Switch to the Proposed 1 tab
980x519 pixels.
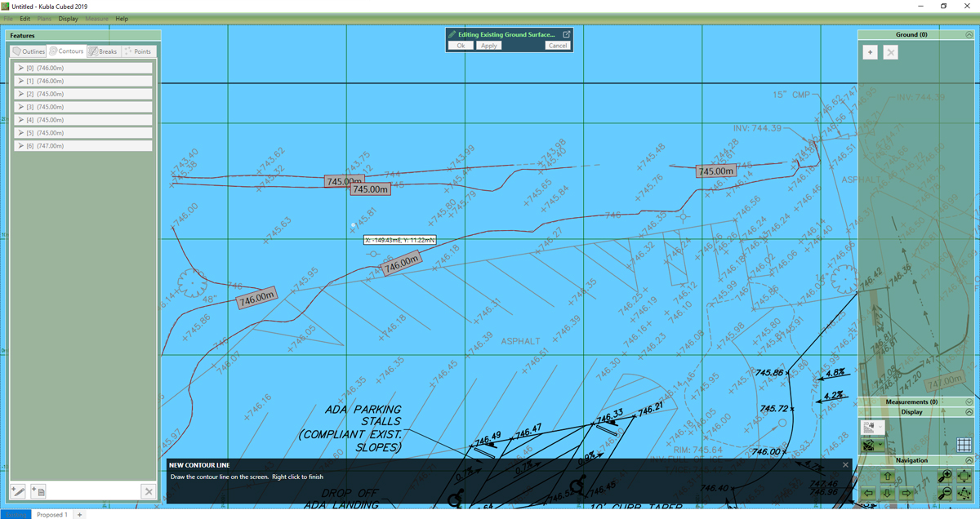pos(52,515)
